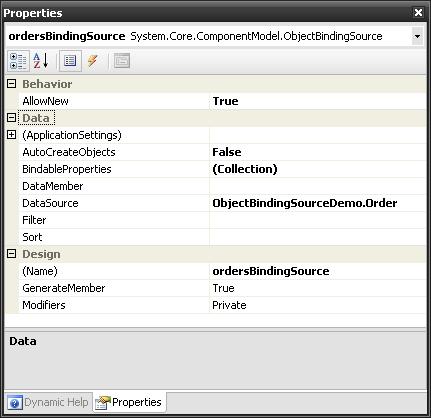Switch to the Properties bottom tab
The width and height of the screenshot is (431, 418).
pyautogui.click(x=129, y=402)
